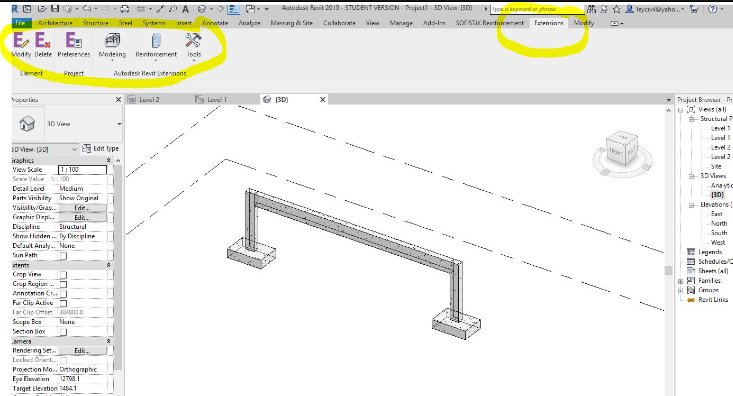The width and height of the screenshot is (733, 396).
Task: Open the Tools wrench icon
Action: 194,41
